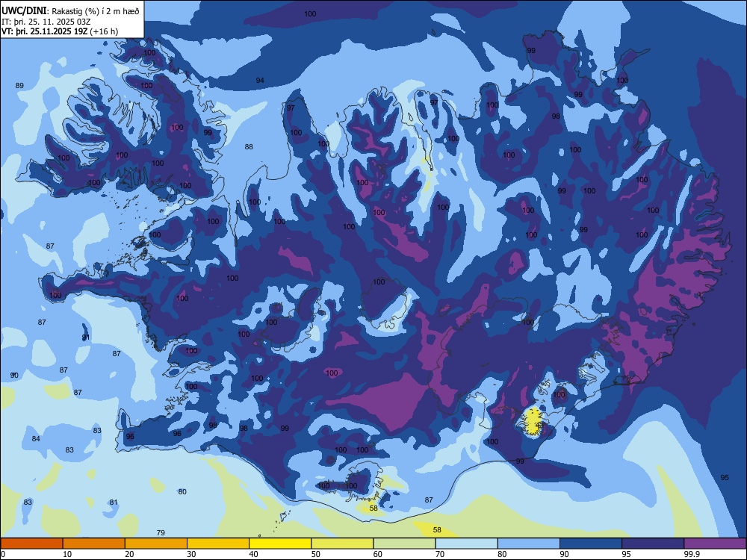Click the '91' humidity value on the map
The height and width of the screenshot is (560, 747).
(86, 337)
